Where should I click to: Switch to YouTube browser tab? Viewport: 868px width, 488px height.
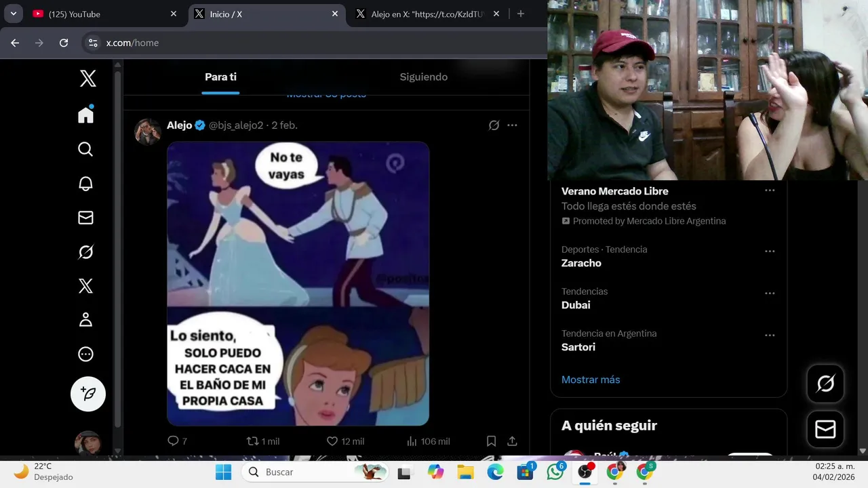tap(104, 14)
